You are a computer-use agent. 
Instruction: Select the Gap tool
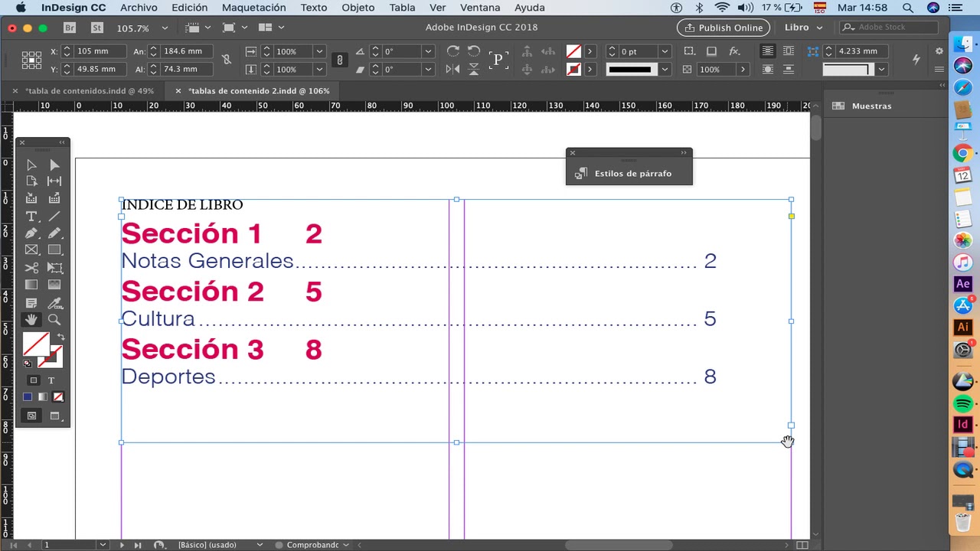(x=54, y=181)
